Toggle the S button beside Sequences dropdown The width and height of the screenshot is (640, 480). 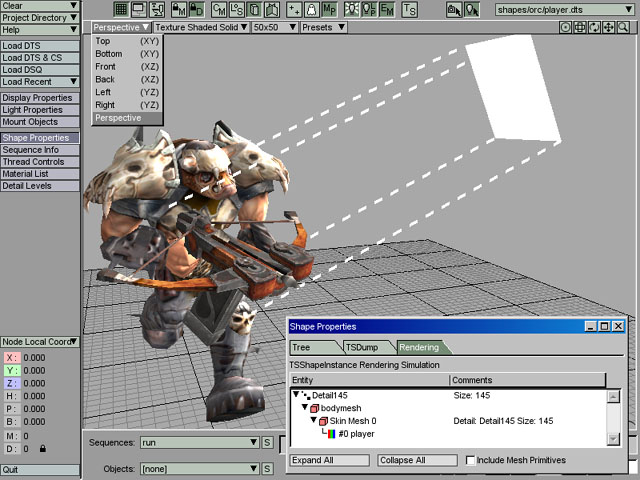(267, 442)
